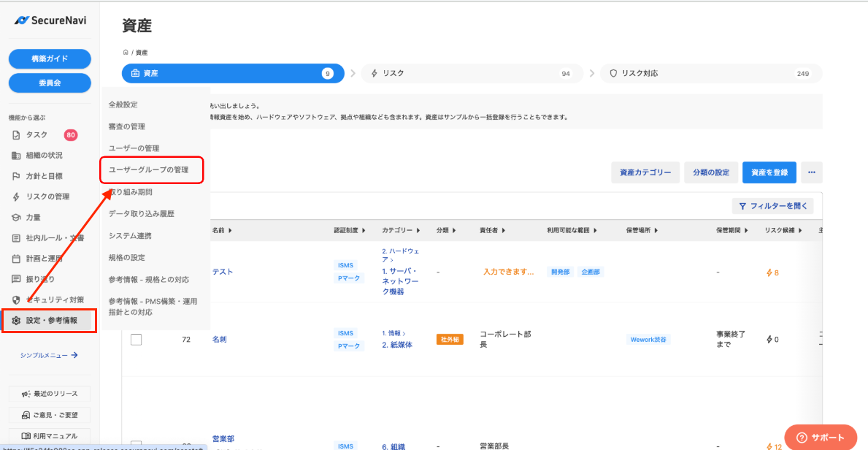Sort by カテゴリー column
868x450 pixels.
click(x=400, y=231)
